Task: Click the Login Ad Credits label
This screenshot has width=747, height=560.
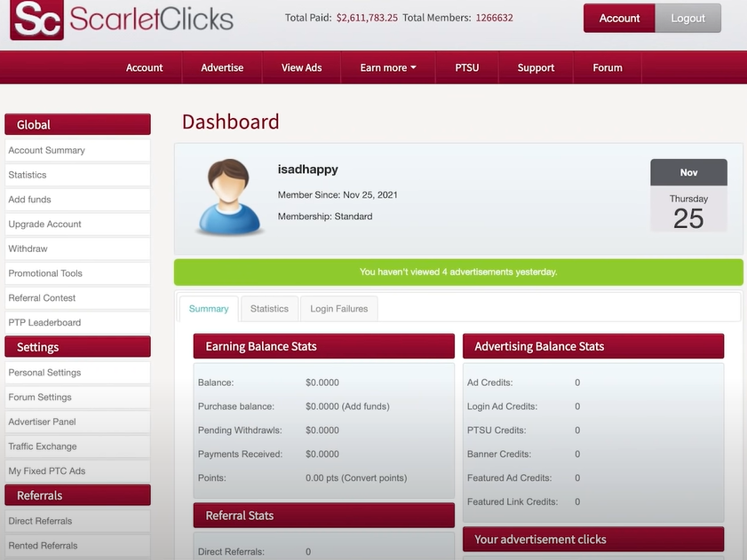Action: coord(502,406)
